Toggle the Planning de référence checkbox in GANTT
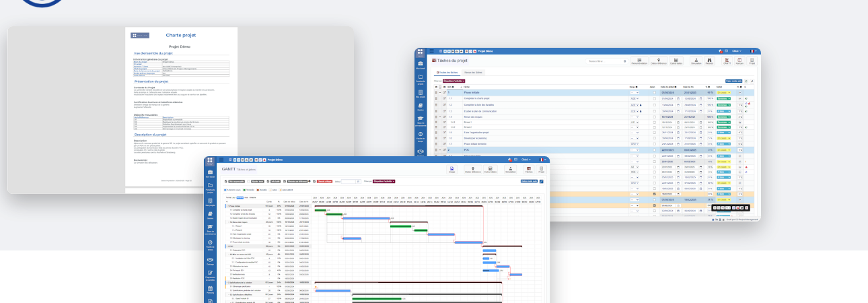Viewport: 868px width, 303px height. (x=285, y=181)
